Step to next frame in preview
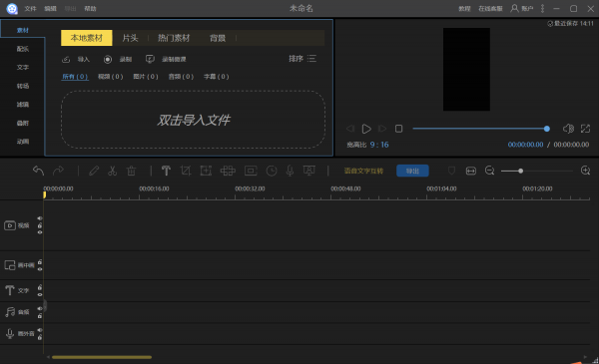The height and width of the screenshot is (364, 599). [x=382, y=129]
